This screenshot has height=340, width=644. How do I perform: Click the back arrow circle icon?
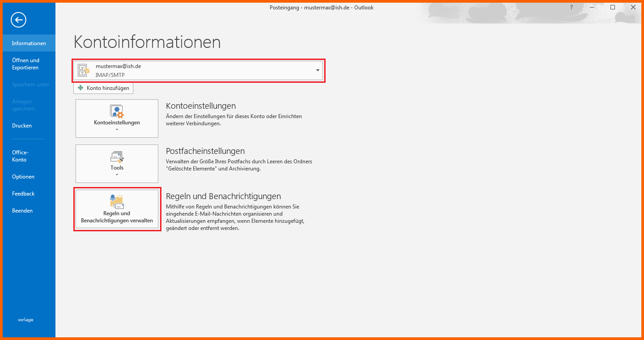[19, 20]
